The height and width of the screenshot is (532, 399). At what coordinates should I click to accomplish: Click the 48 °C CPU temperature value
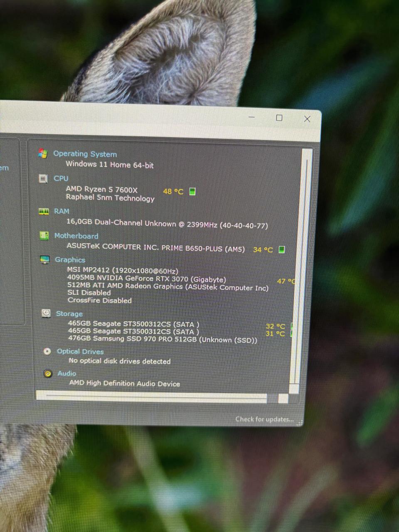tap(173, 191)
